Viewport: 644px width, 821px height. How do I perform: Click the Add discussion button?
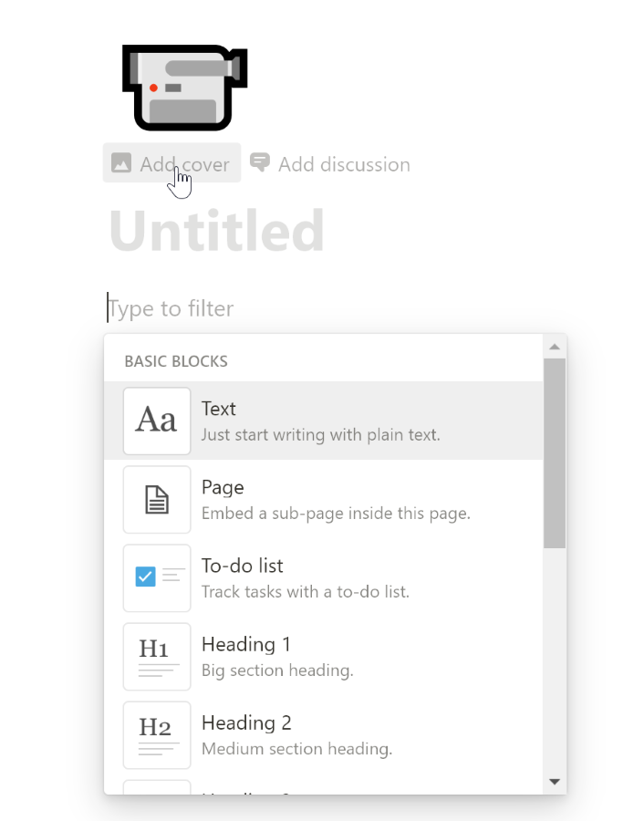click(330, 164)
